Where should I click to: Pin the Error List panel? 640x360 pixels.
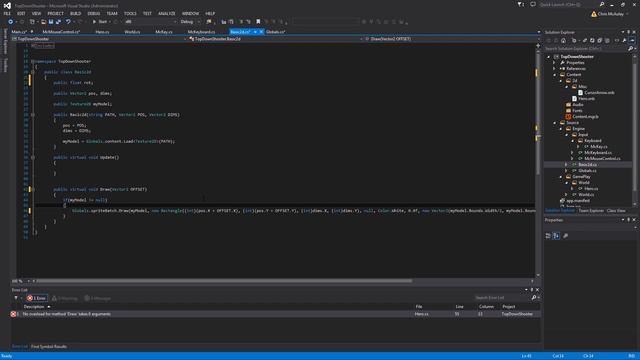point(531,289)
